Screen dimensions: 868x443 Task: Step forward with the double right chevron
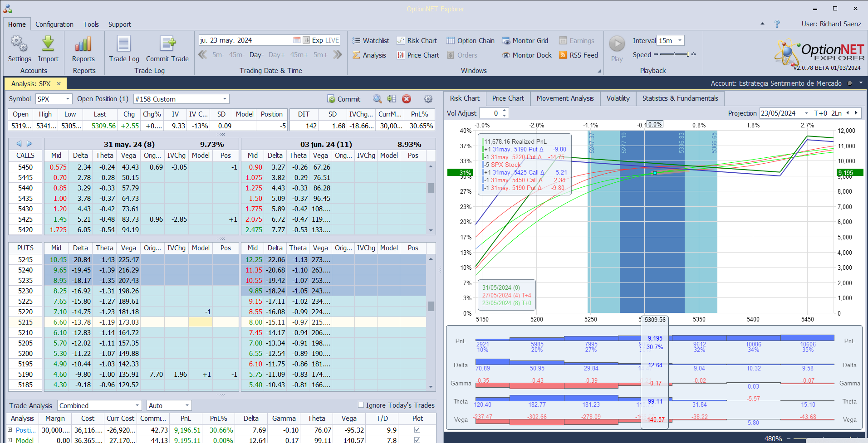point(337,55)
